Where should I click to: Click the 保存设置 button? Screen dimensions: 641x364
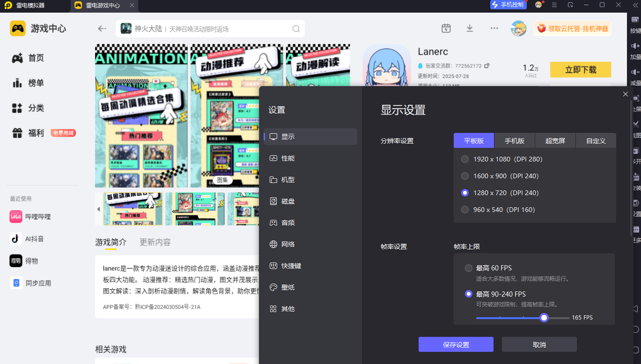tap(456, 344)
